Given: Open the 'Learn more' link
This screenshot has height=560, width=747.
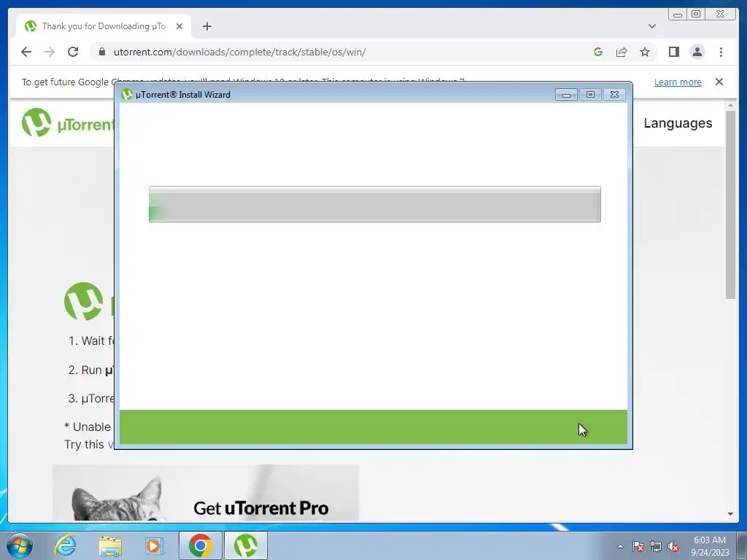Looking at the screenshot, I should pyautogui.click(x=678, y=82).
